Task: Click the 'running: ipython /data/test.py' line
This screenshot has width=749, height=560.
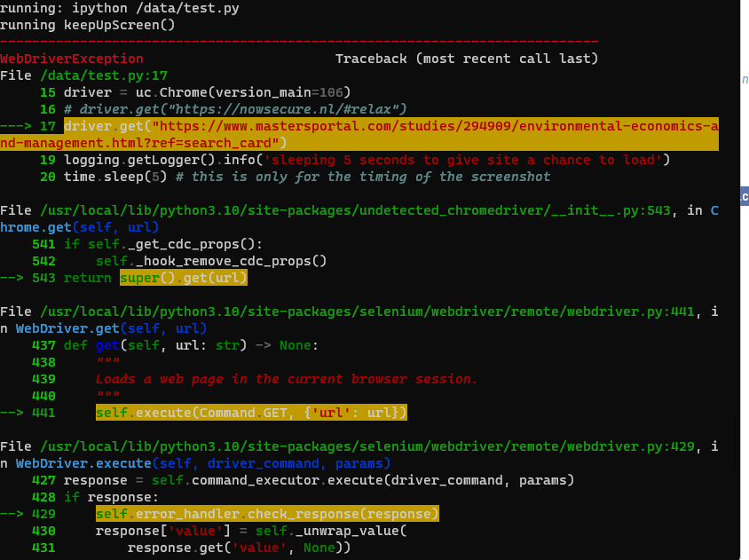Action: (120, 8)
